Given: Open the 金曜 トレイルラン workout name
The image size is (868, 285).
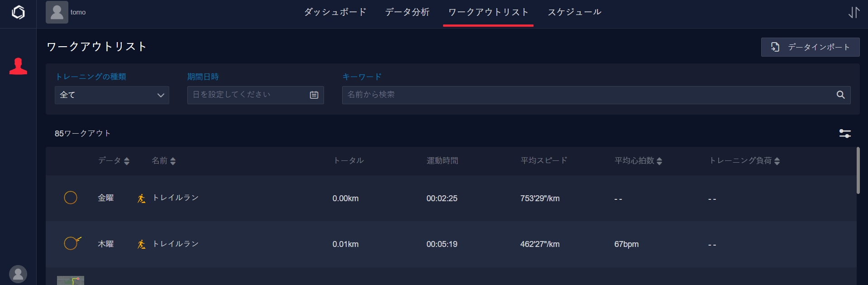Looking at the screenshot, I should click(176, 198).
